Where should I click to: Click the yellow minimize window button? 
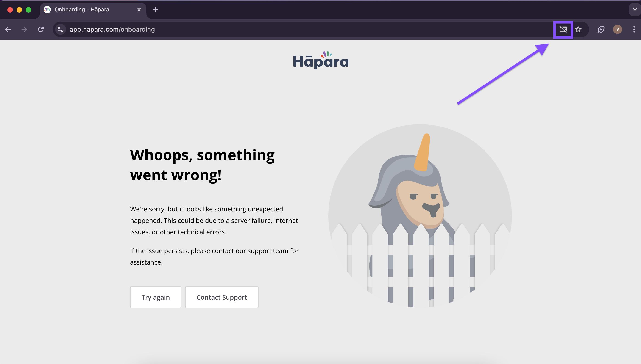[19, 10]
